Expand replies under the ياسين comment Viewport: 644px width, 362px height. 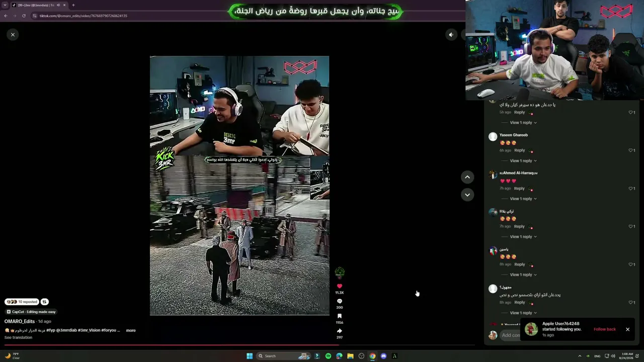click(523, 275)
